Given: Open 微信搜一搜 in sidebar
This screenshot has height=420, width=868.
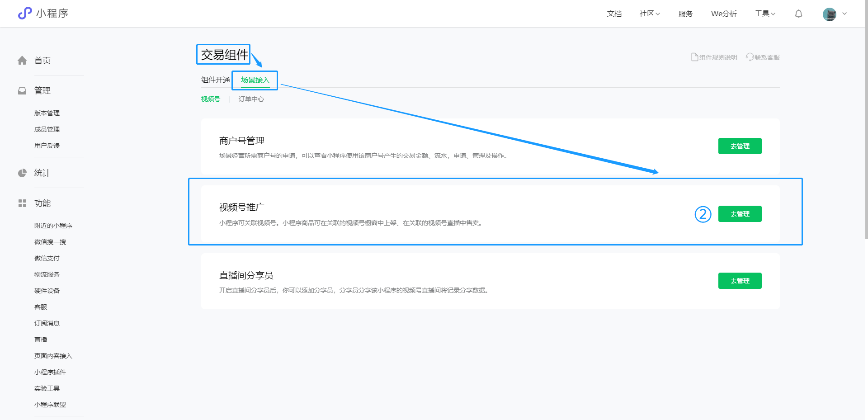Looking at the screenshot, I should point(50,242).
